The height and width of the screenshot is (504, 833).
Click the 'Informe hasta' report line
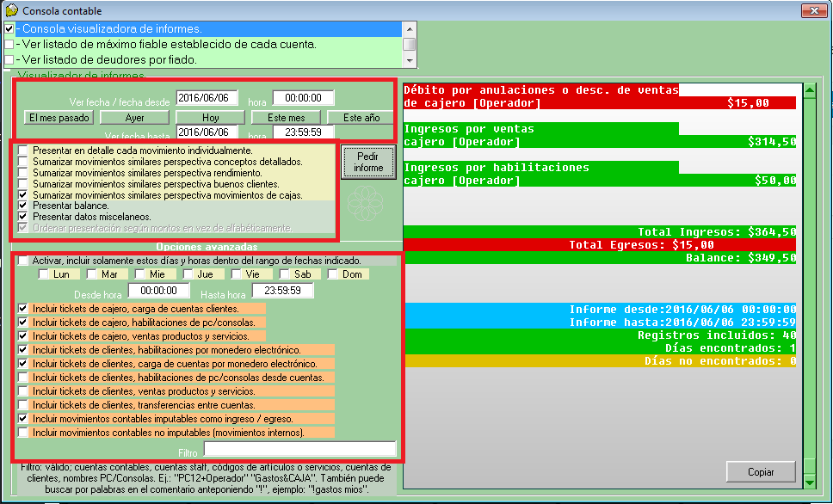pos(600,323)
